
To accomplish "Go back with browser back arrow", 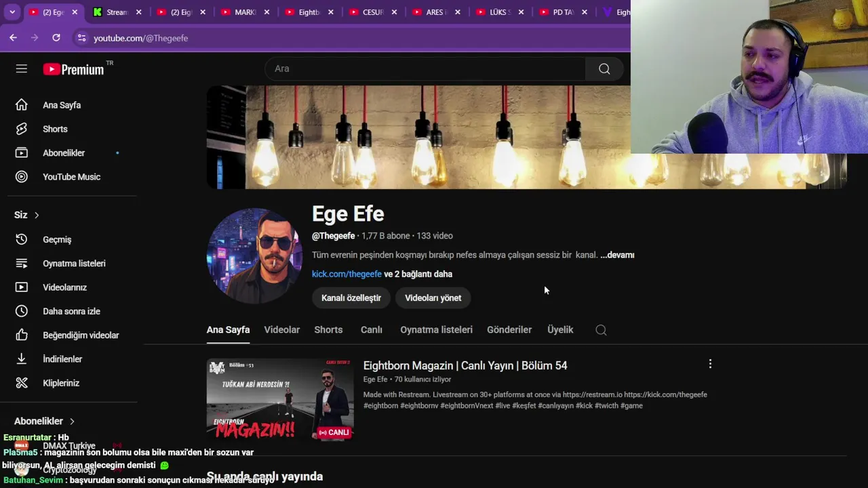I will (13, 38).
